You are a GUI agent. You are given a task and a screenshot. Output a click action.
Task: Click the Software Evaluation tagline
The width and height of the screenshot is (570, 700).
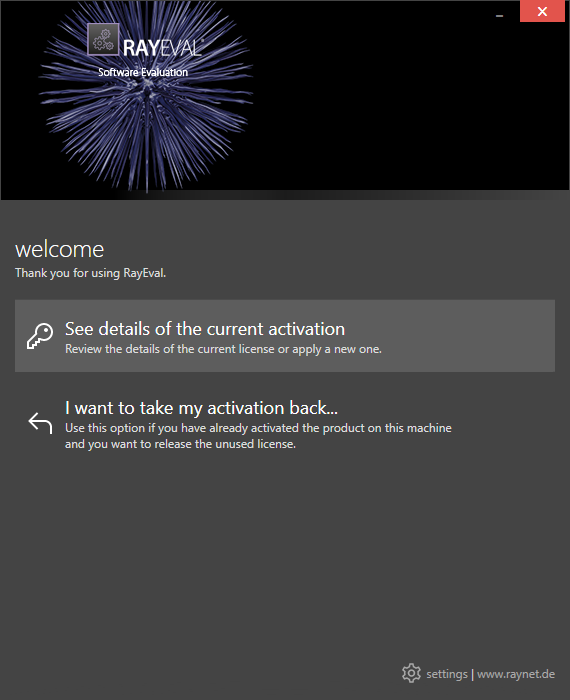click(x=143, y=72)
